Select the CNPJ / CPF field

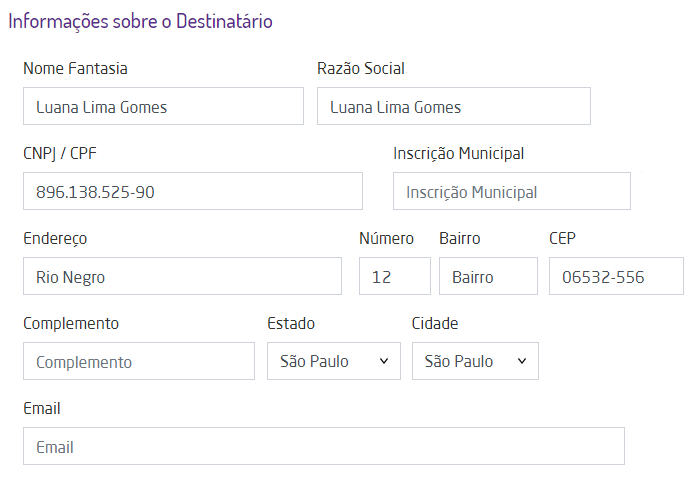point(192,191)
